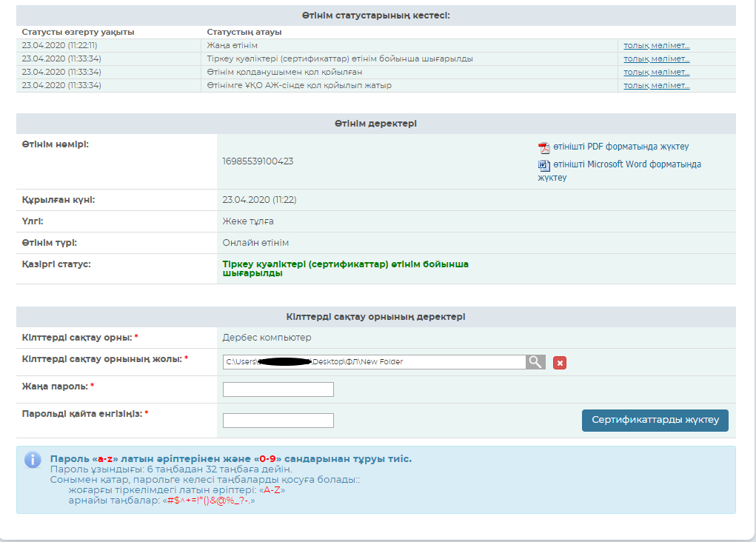Click the 'Үлгі:' label
This screenshot has height=542, width=756.
(x=33, y=221)
